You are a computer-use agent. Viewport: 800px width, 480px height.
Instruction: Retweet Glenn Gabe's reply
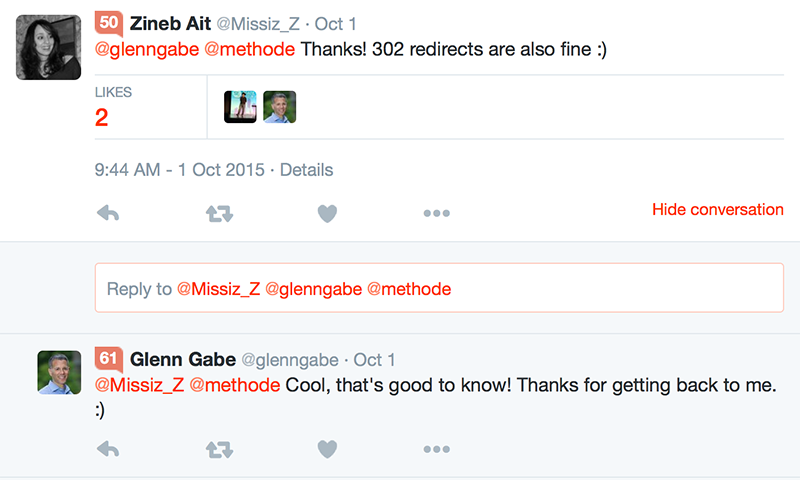coord(219,449)
